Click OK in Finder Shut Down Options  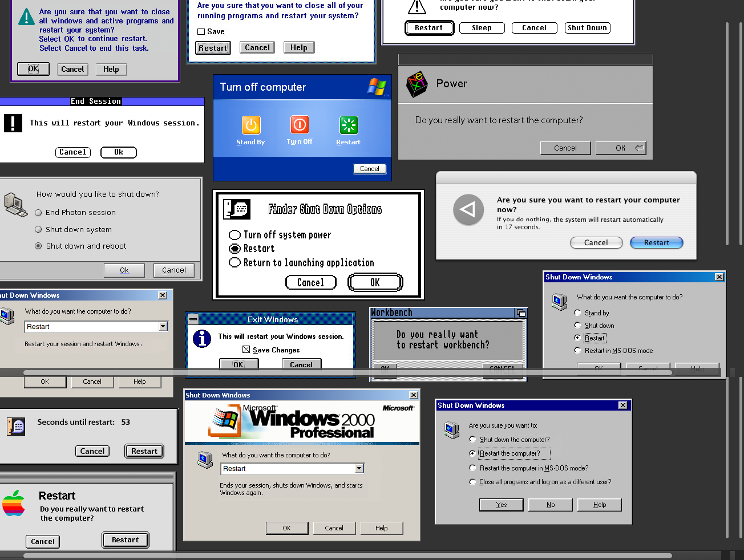375,282
